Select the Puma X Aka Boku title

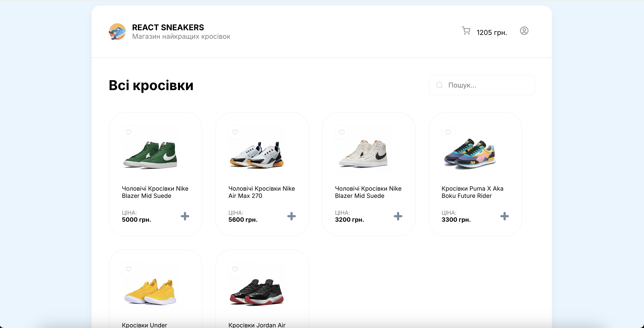pos(472,192)
